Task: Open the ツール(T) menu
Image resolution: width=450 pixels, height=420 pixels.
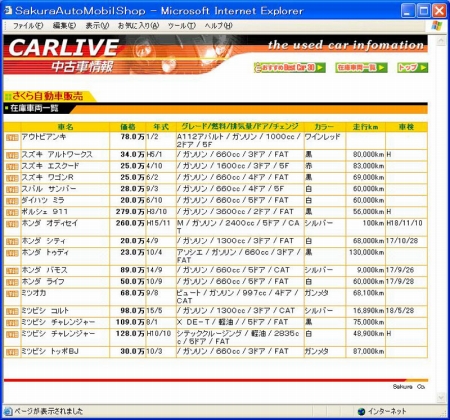Action: [181, 26]
